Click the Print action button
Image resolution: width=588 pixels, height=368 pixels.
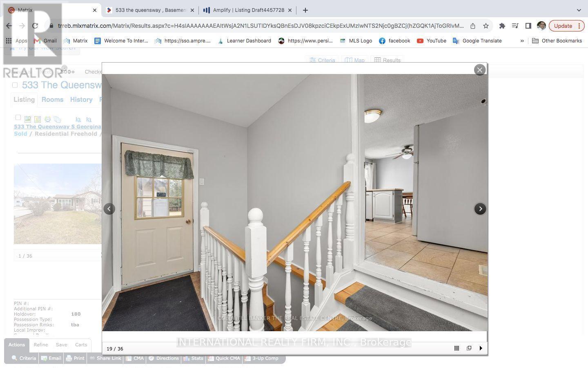tap(75, 358)
